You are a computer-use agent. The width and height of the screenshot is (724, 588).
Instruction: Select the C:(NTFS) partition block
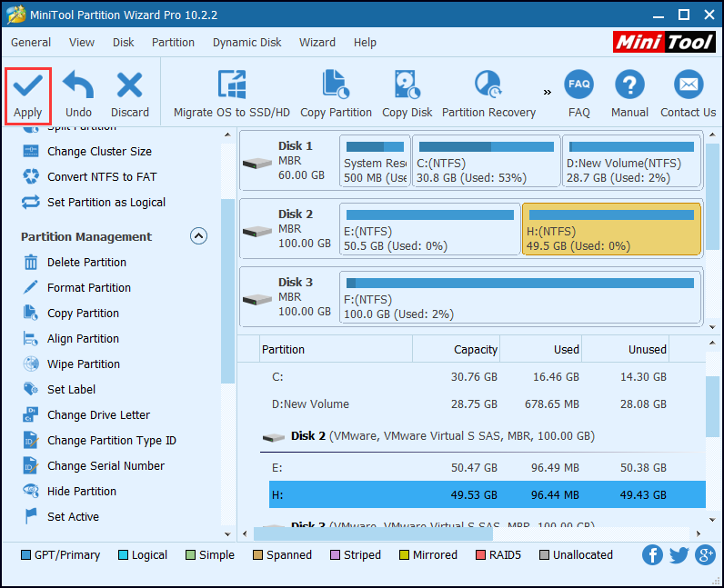pos(487,161)
